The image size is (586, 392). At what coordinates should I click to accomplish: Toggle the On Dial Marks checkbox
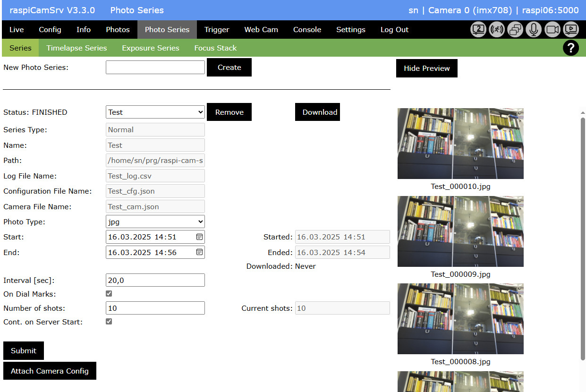coord(109,294)
